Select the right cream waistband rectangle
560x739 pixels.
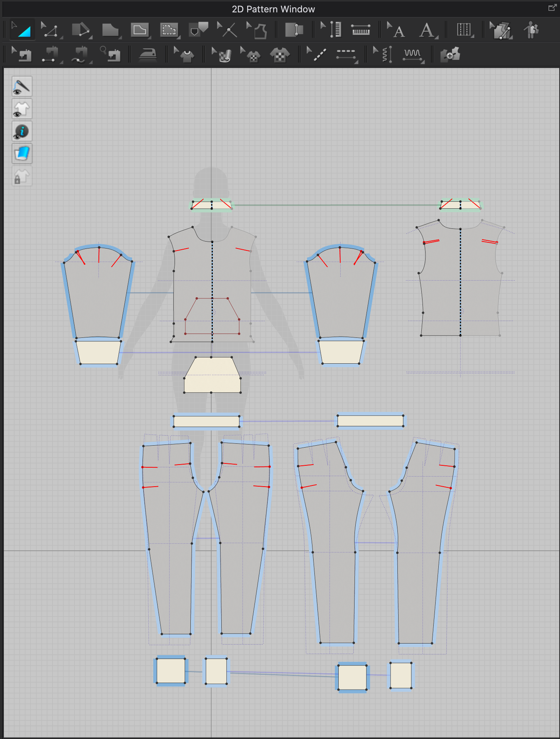[370, 421]
